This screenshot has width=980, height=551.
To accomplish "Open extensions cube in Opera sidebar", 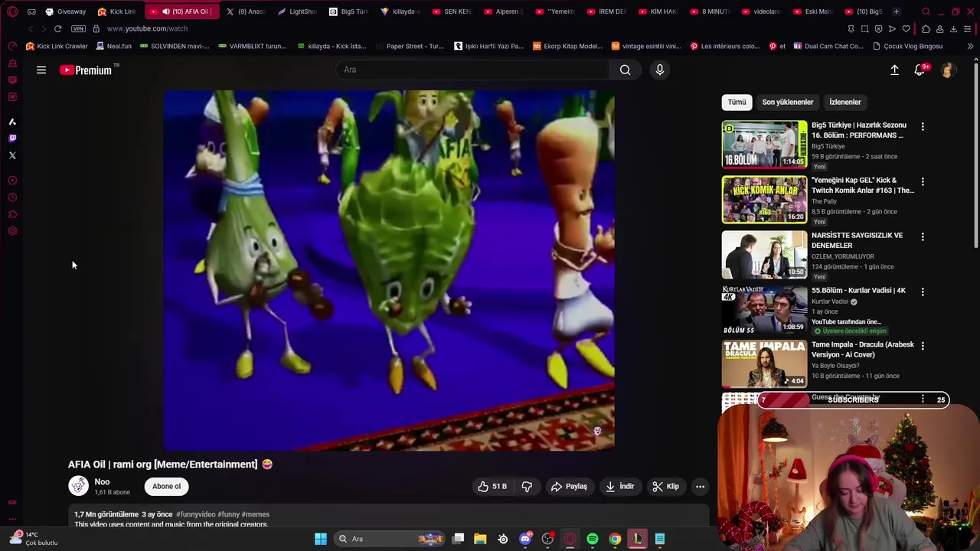I will [x=12, y=214].
